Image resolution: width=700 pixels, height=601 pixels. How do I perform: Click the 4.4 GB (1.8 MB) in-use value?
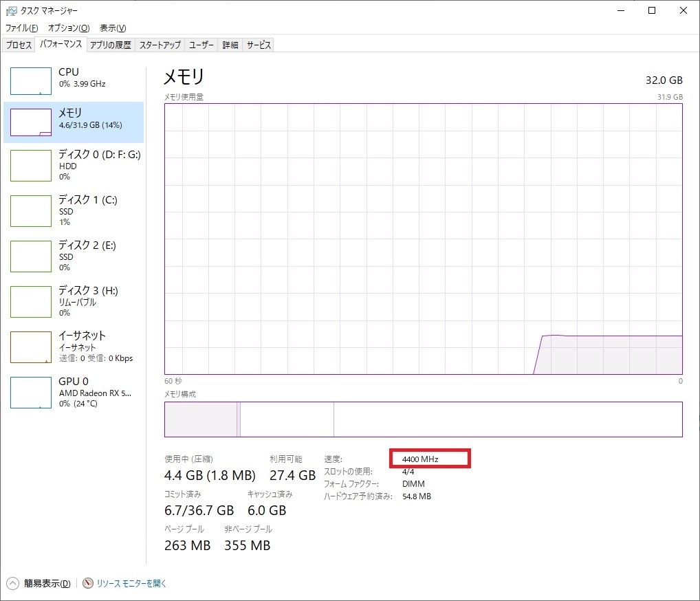(210, 475)
